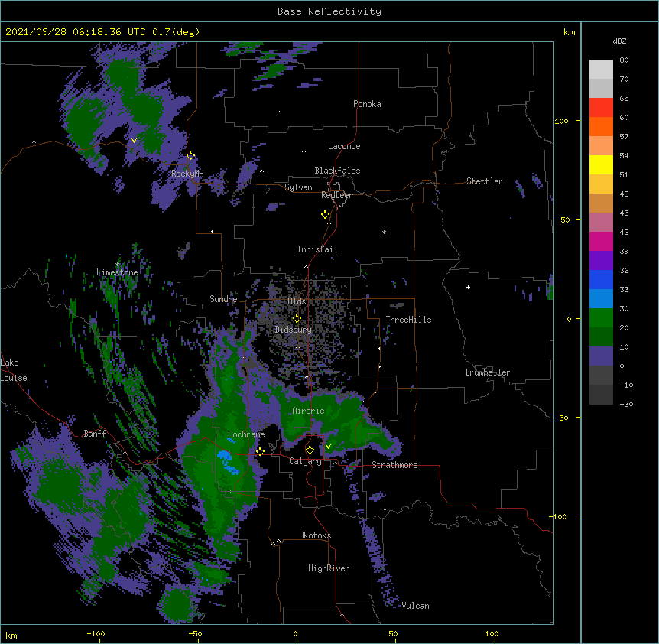Click the Strathmore city label
Viewport: 659px width, 644px height.
(394, 465)
